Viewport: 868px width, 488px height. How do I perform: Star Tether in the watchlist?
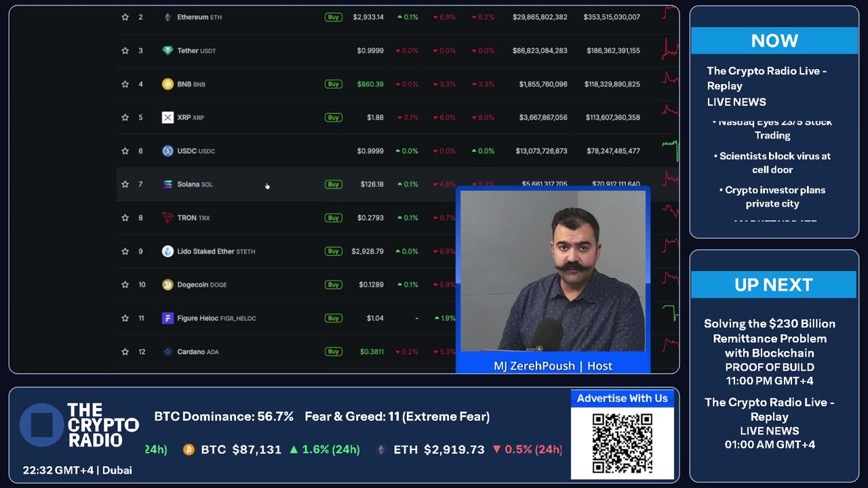pyautogui.click(x=125, y=50)
